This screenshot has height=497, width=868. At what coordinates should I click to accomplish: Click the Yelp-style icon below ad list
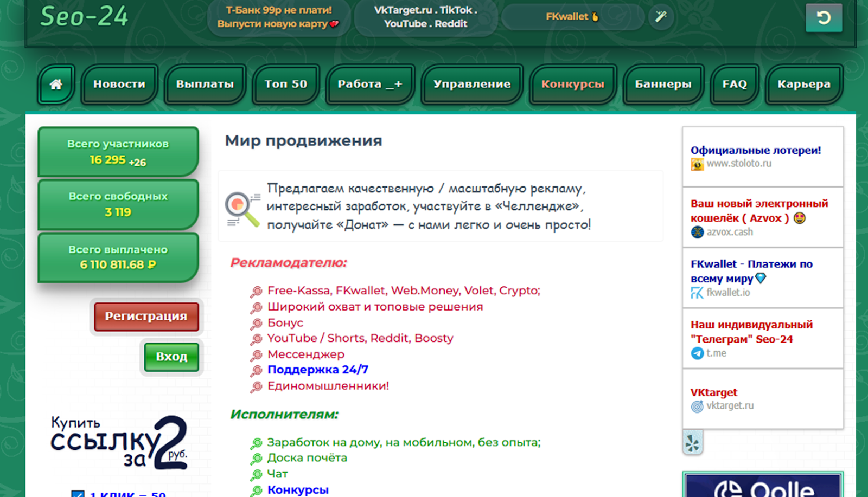click(693, 443)
